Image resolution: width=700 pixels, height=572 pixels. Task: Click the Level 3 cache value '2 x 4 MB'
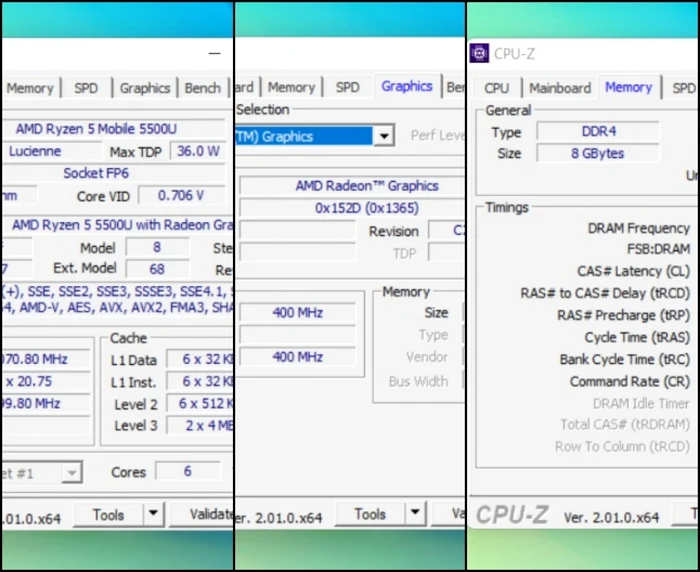200,425
